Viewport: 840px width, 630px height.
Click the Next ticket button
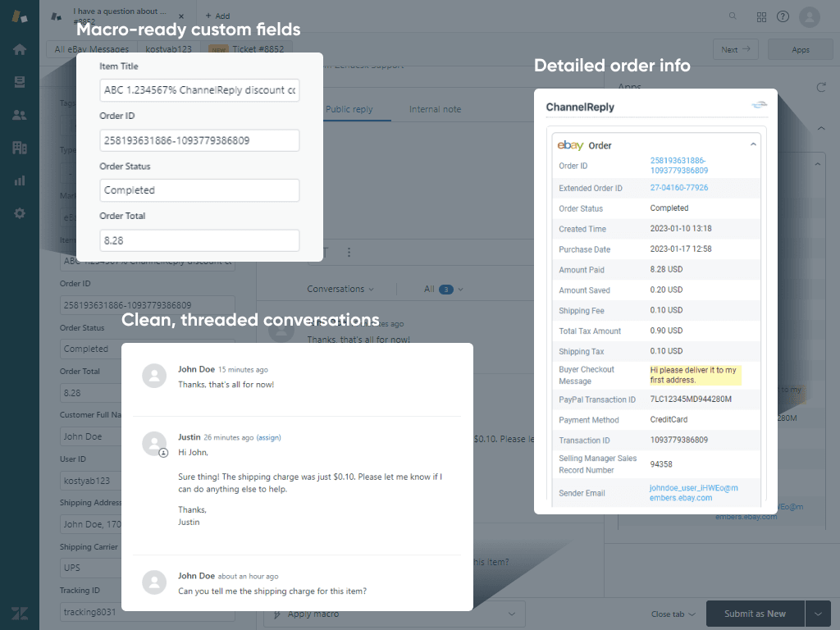(x=735, y=49)
